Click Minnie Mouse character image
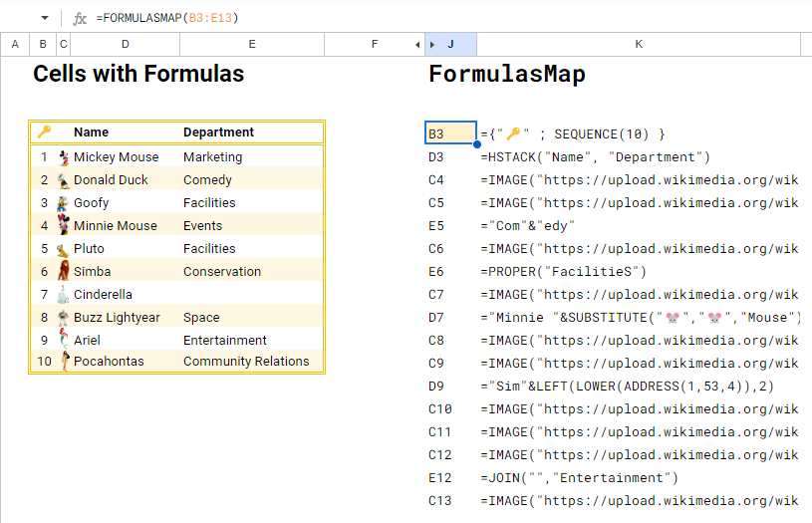 click(63, 225)
